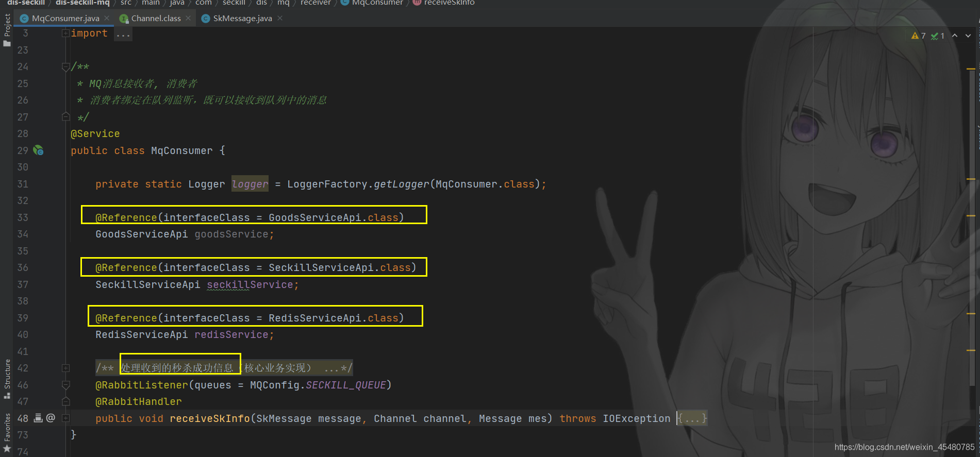The image size is (980, 457).
Task: Expand the collapsed {...} method body
Action: click(x=692, y=418)
